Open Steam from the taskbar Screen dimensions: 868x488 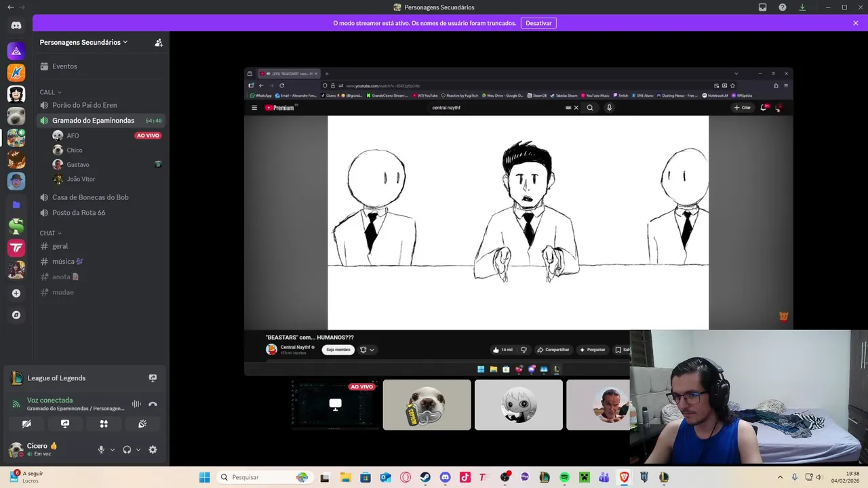tap(425, 477)
